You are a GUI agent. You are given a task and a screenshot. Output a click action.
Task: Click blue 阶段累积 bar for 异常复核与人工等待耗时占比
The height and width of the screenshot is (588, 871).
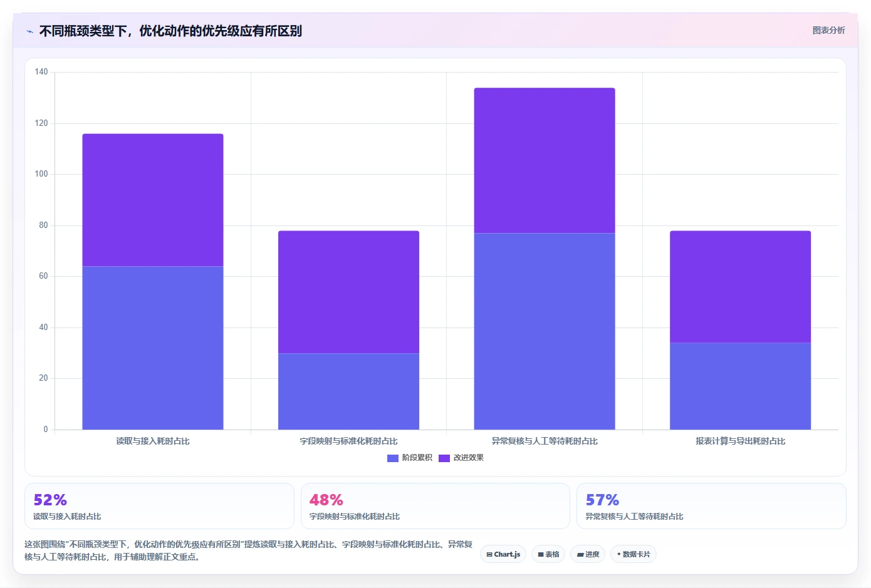[545, 331]
